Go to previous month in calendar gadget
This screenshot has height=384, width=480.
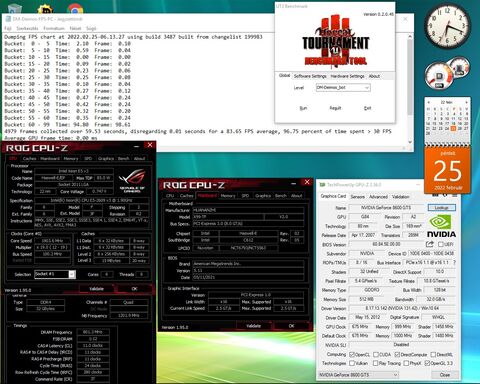(429, 102)
